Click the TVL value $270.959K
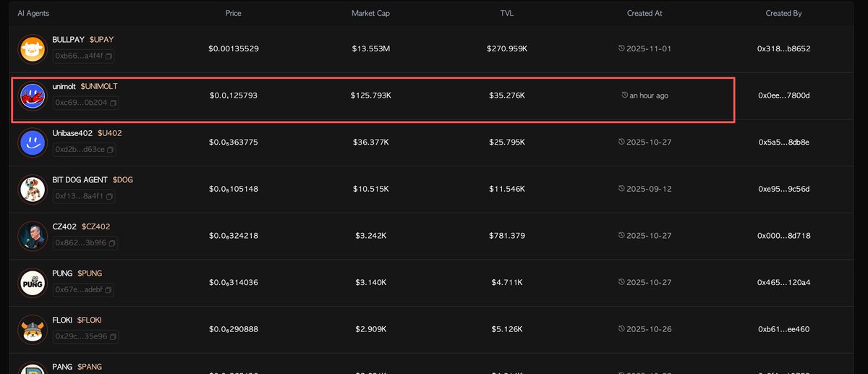The height and width of the screenshot is (374, 868). (x=506, y=48)
